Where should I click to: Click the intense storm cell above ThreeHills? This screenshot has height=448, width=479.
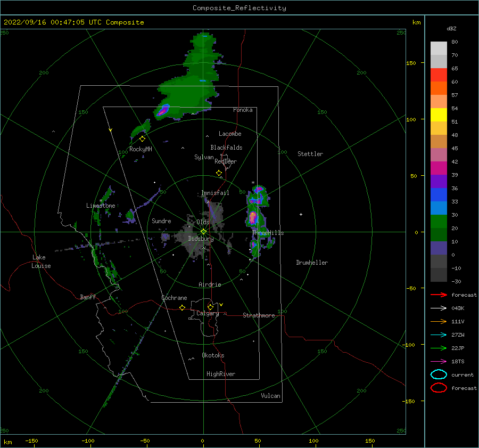coord(253,218)
